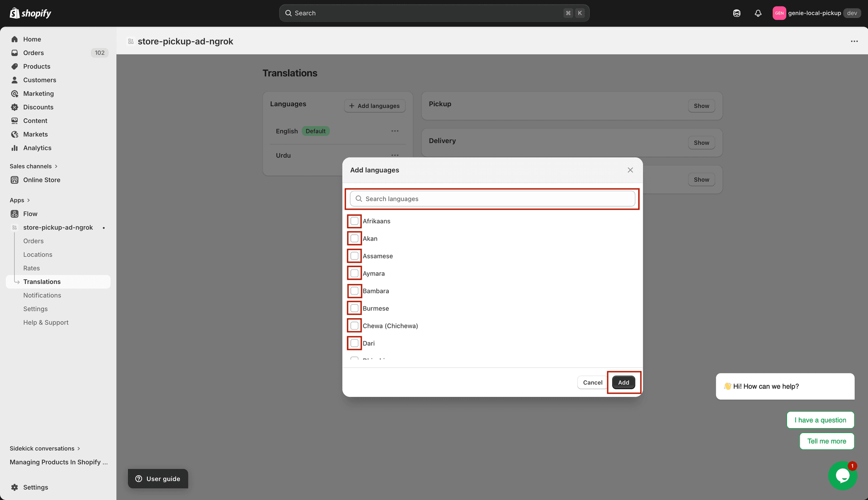868x500 pixels.
Task: Select the Burmese checkbox
Action: coord(354,308)
